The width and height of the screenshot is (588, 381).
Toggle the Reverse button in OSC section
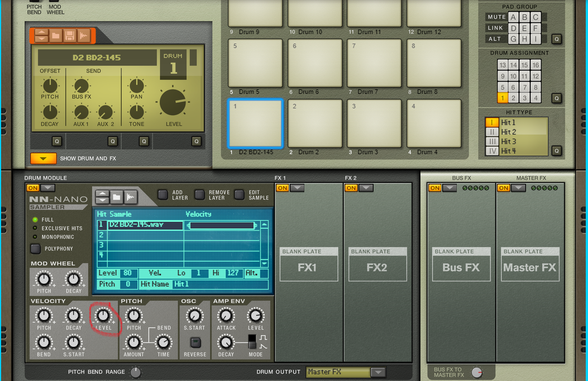tap(195, 342)
